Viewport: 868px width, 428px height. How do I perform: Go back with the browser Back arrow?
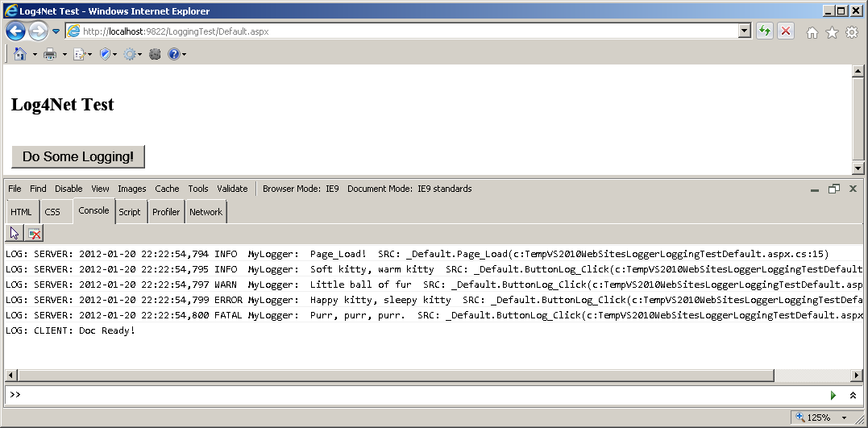tap(15, 31)
